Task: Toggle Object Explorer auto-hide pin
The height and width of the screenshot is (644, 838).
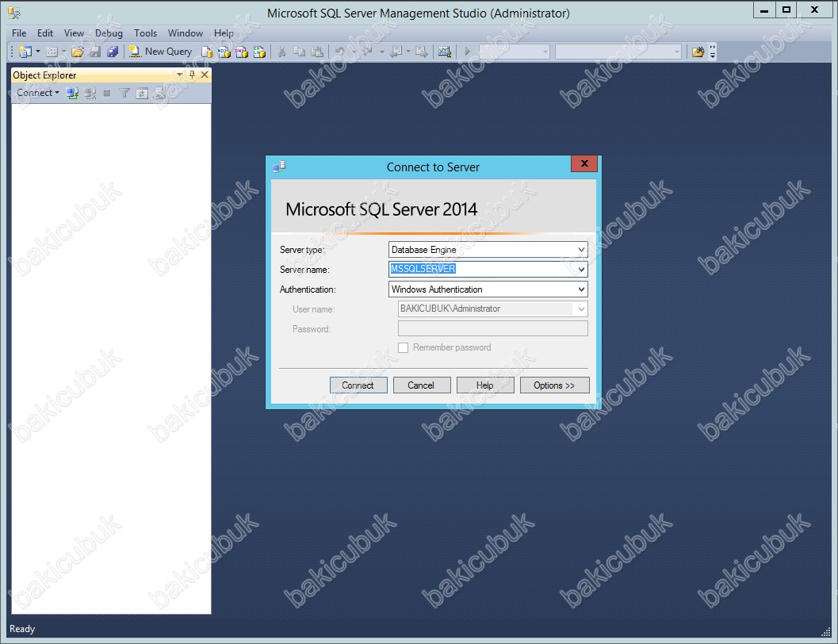Action: [x=192, y=75]
